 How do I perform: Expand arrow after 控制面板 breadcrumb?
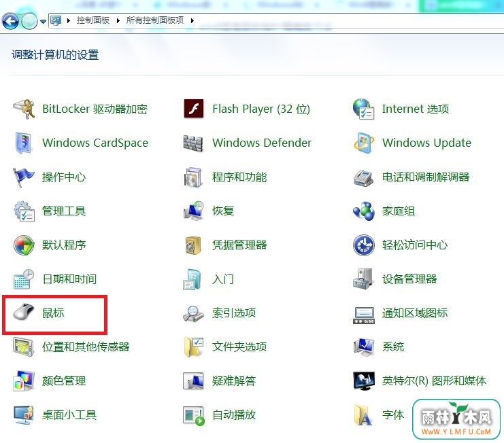pyautogui.click(x=118, y=21)
